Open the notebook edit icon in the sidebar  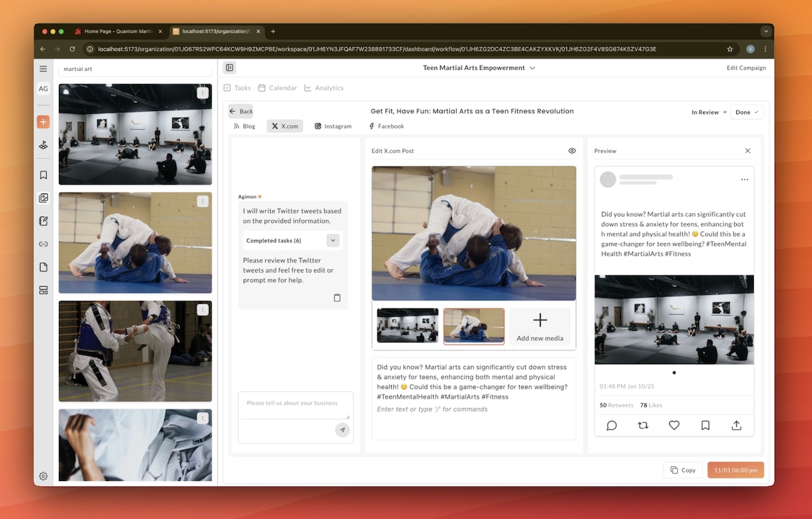point(43,221)
